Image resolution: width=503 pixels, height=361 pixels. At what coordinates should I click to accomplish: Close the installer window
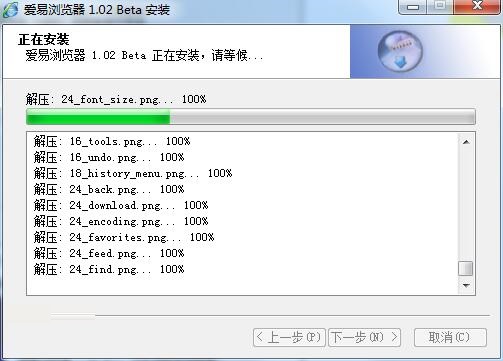pos(477,6)
